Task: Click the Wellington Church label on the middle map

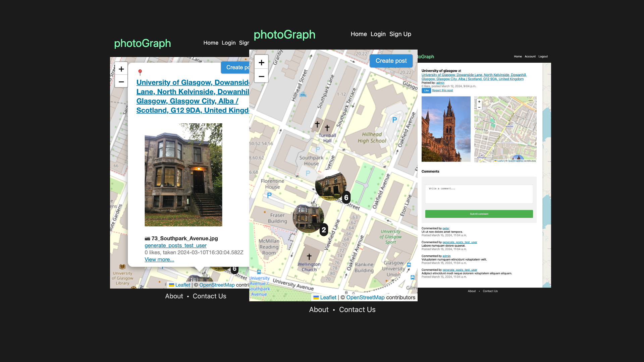Action: click(x=309, y=267)
